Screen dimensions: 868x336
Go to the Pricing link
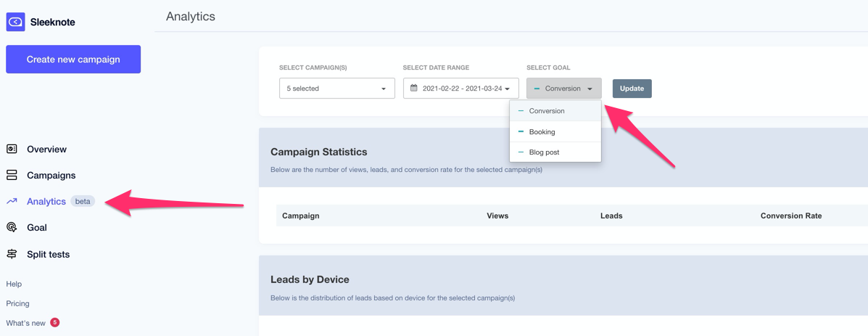tap(17, 303)
